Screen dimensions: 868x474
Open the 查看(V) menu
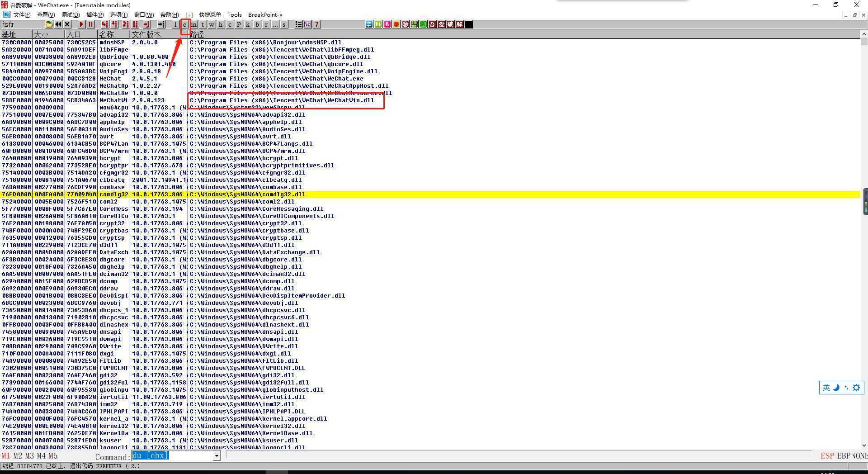click(46, 15)
